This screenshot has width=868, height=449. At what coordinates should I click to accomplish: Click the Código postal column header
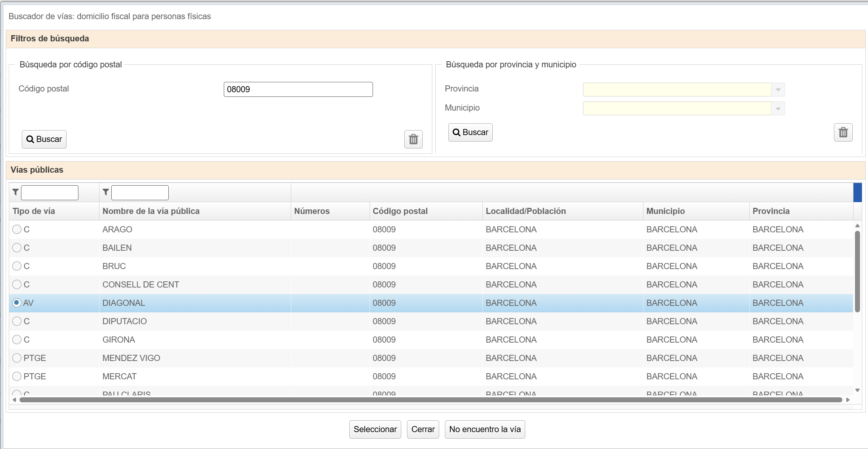tap(400, 211)
